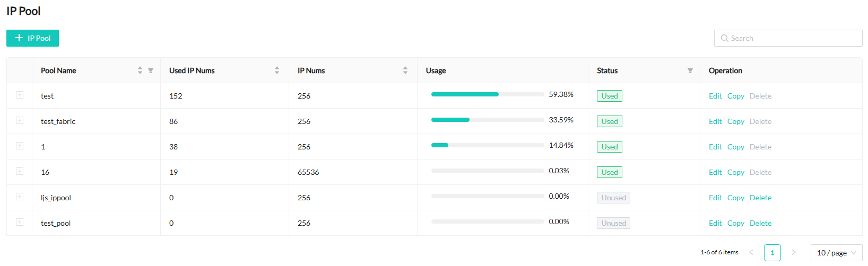Delete the 'ljs_ippool' pool

[760, 198]
